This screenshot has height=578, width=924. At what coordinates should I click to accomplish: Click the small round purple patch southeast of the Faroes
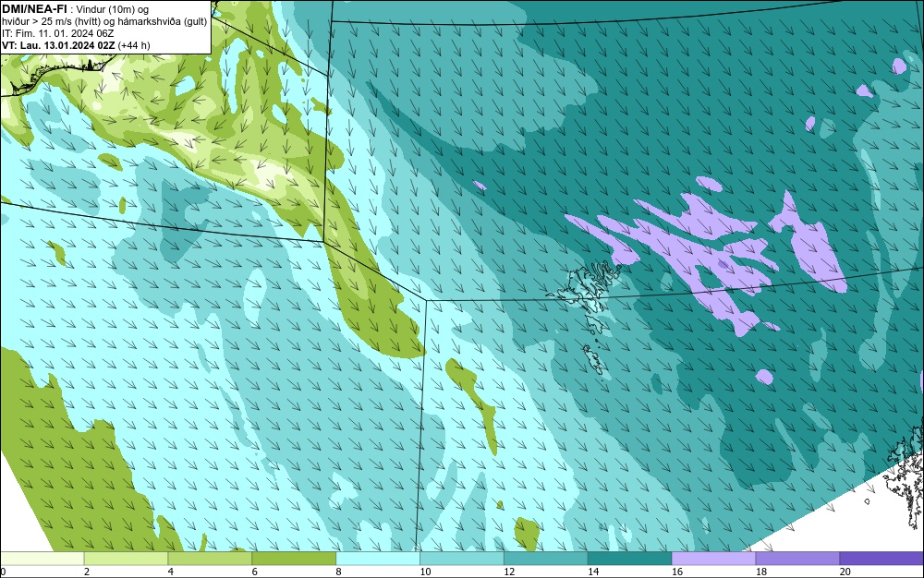(x=764, y=377)
